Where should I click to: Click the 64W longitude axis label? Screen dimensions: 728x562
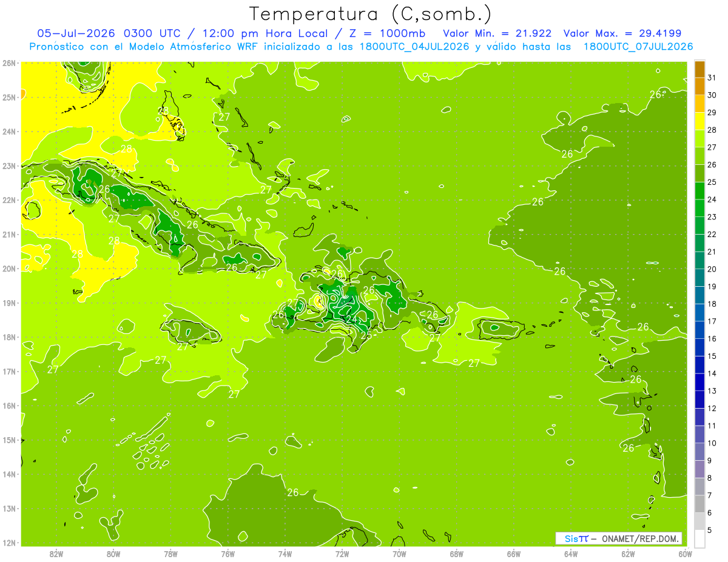[571, 554]
